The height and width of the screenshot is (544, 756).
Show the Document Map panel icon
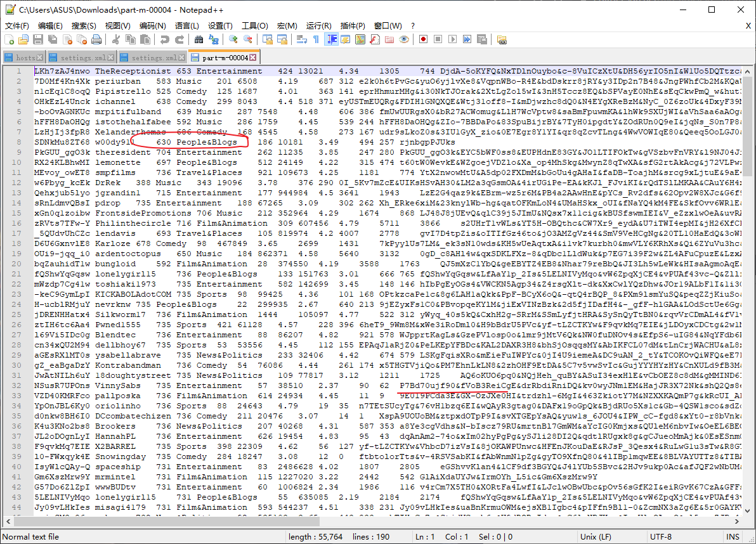tap(360, 39)
